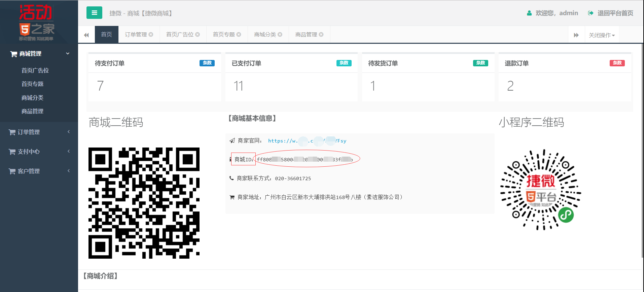This screenshot has height=292, width=644.
Task: Switch to the 商城分类 tab
Action: coord(265,34)
